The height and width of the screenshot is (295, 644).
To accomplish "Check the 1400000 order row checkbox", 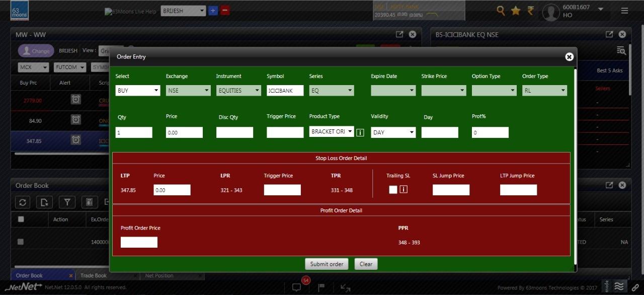I will pyautogui.click(x=21, y=242).
